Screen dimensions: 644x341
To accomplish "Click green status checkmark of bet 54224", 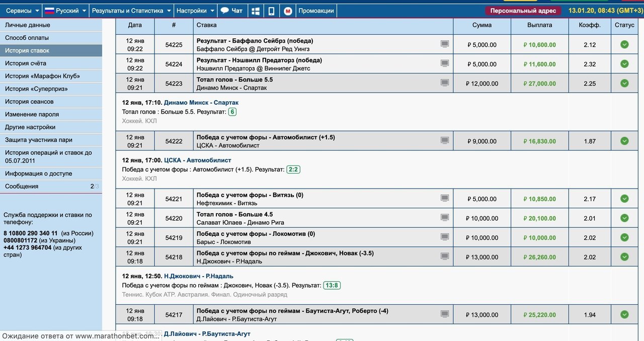I will (x=624, y=64).
